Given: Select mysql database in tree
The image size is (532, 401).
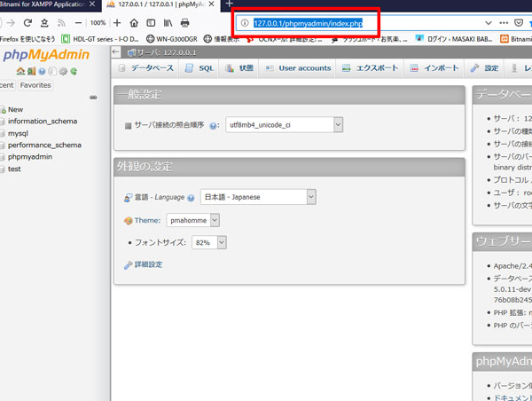Looking at the screenshot, I should pyautogui.click(x=18, y=133).
